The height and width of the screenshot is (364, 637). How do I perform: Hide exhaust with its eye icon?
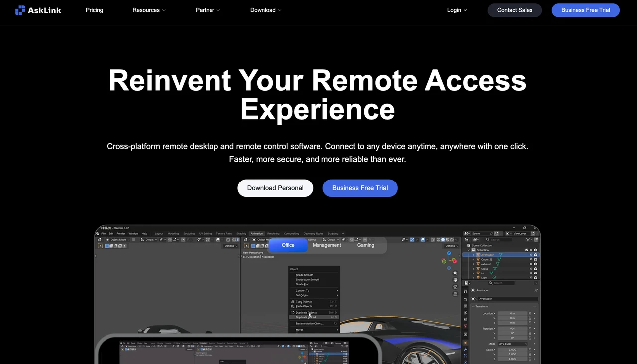531,264
